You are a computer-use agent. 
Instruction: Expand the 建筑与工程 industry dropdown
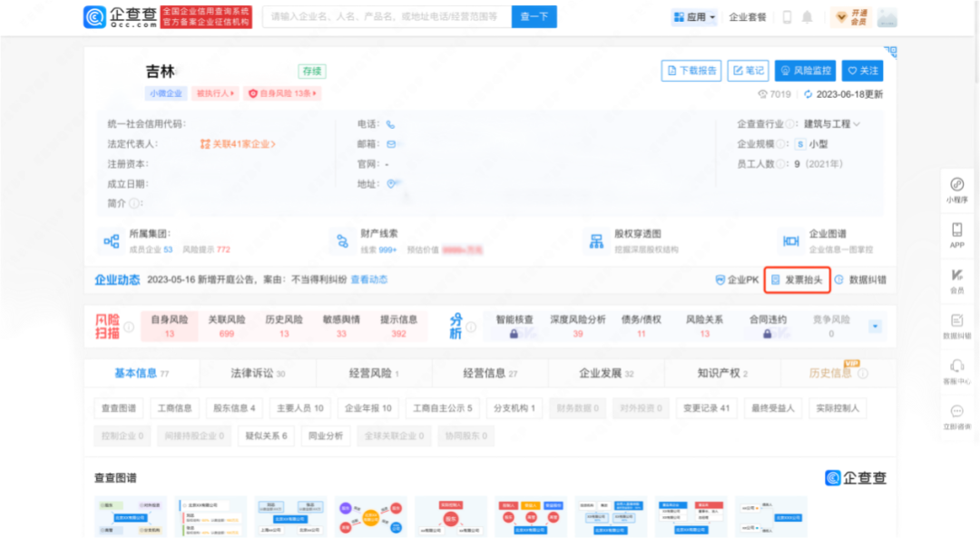[x=832, y=123]
